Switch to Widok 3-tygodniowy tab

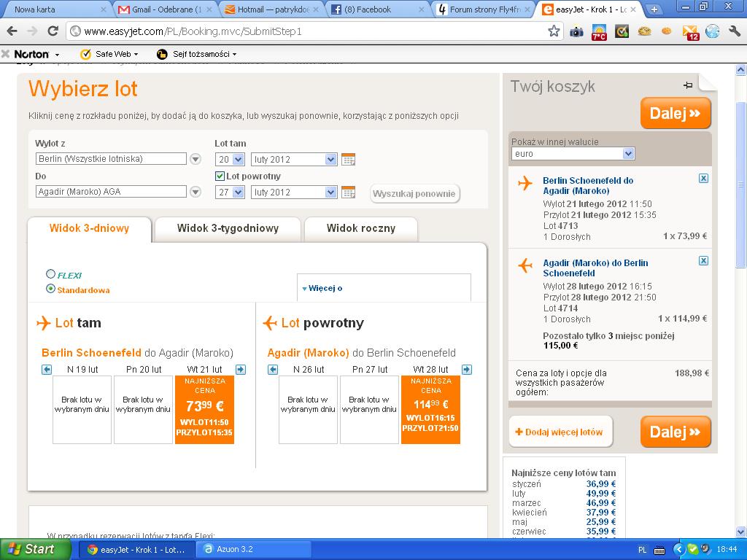(x=228, y=228)
